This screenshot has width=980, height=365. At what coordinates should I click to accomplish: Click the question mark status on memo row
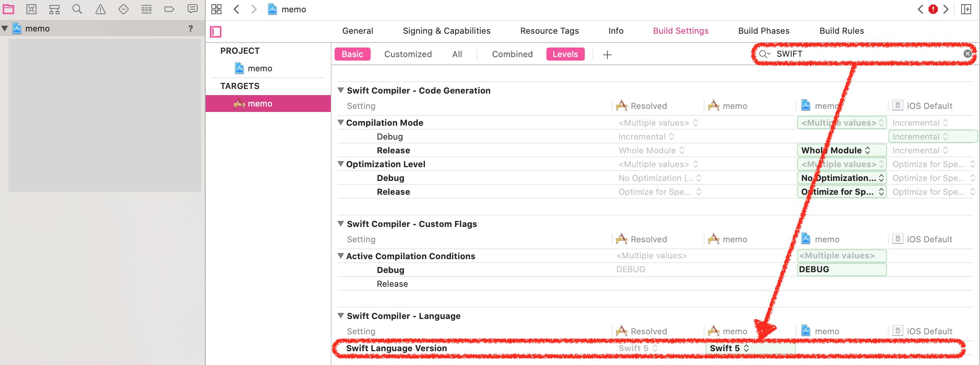click(190, 28)
